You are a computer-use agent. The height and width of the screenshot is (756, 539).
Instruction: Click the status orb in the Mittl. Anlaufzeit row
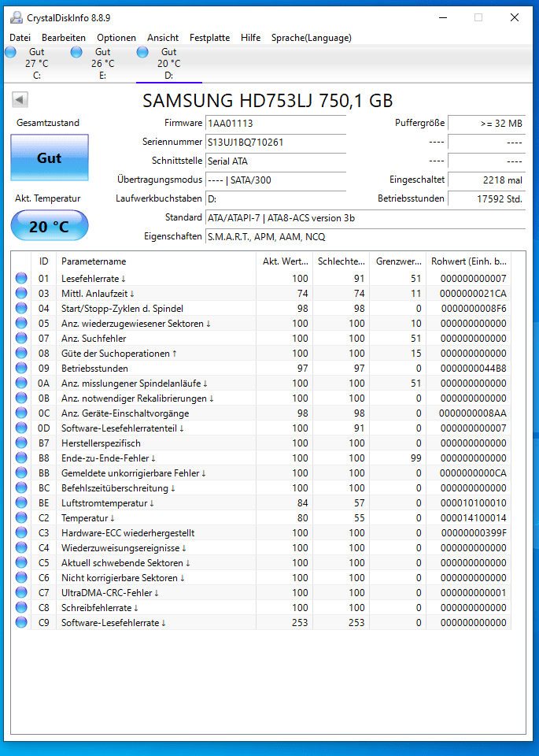coord(21,293)
